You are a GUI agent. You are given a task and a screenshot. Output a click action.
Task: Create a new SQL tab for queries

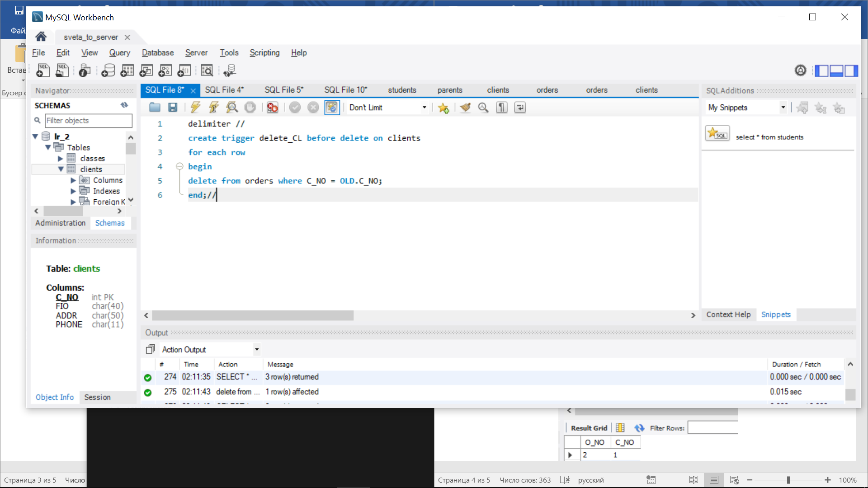pos(43,70)
